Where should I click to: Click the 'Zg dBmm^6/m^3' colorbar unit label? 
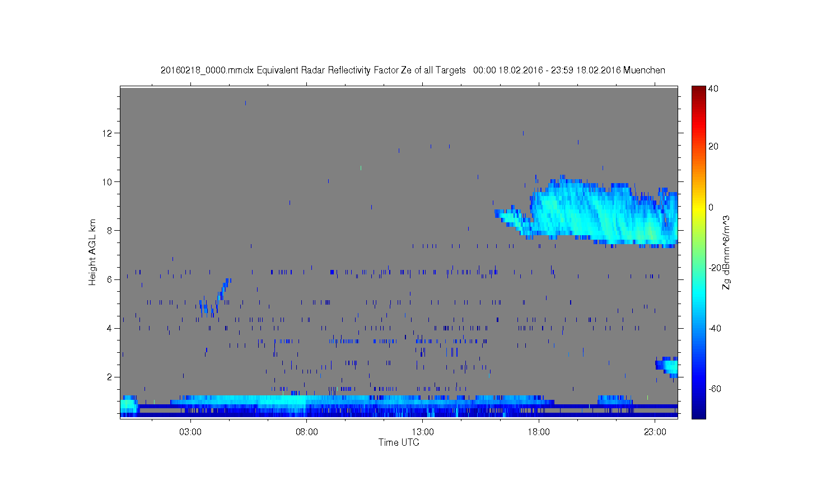pos(726,252)
